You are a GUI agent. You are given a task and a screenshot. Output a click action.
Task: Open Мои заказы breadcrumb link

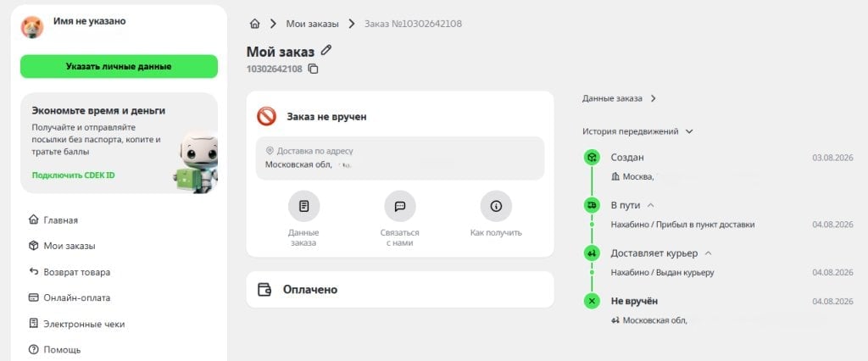[x=312, y=24]
